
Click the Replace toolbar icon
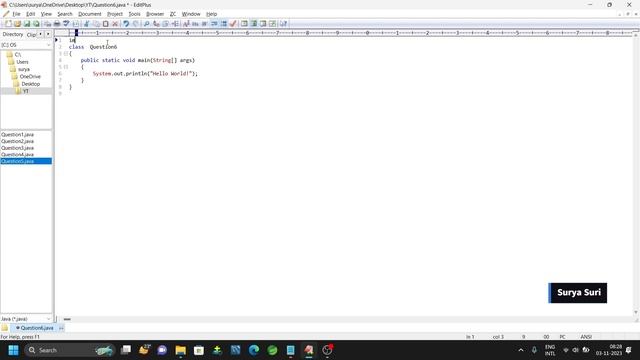[156, 24]
